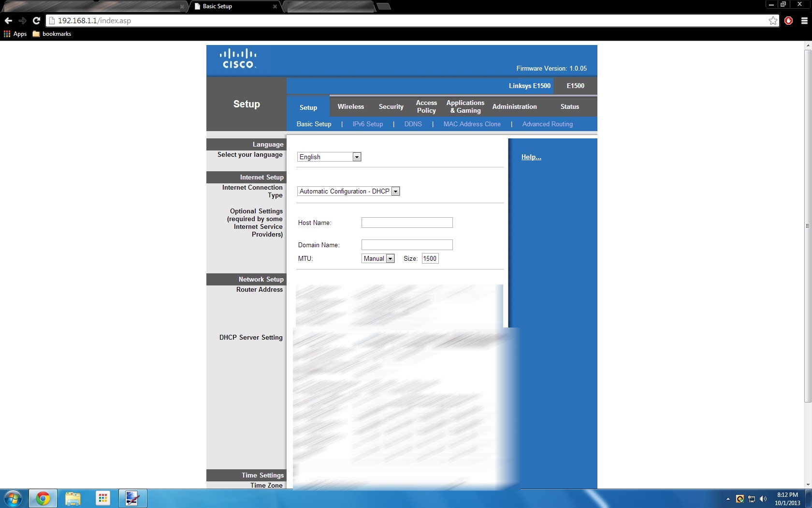This screenshot has width=812, height=508.
Task: Open the Chrome menu
Action: (804, 21)
